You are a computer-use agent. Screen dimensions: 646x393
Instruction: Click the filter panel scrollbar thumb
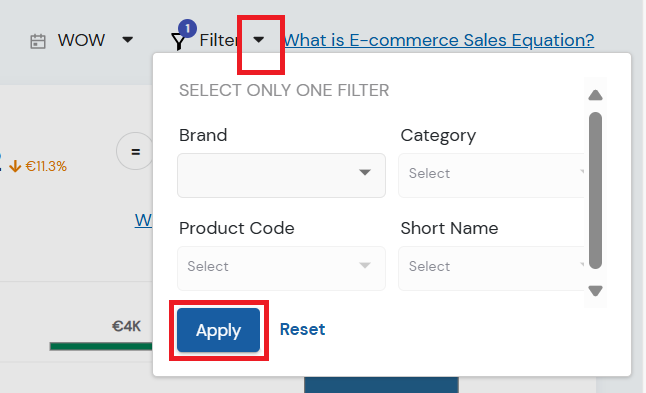coord(595,190)
